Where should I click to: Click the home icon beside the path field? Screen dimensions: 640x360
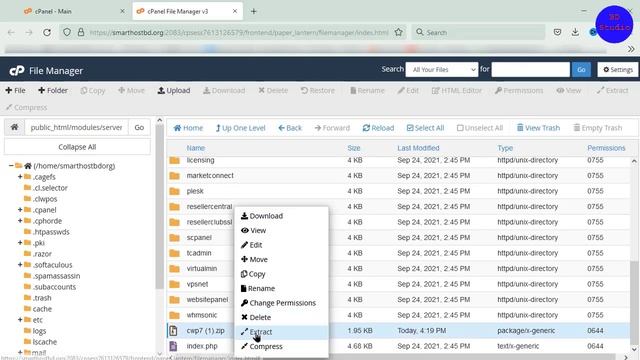pos(14,127)
